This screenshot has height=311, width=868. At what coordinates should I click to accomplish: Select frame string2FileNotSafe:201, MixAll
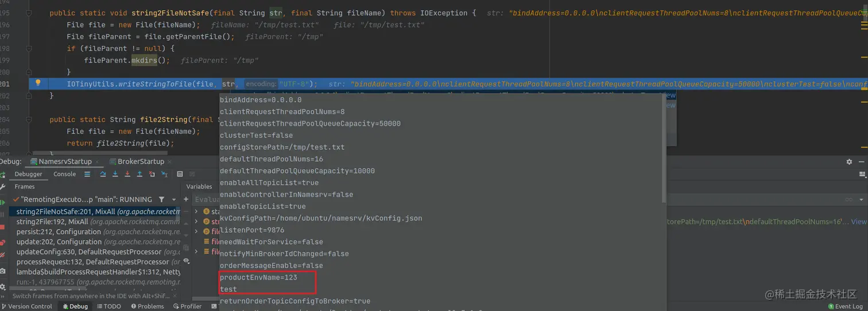pyautogui.click(x=95, y=212)
